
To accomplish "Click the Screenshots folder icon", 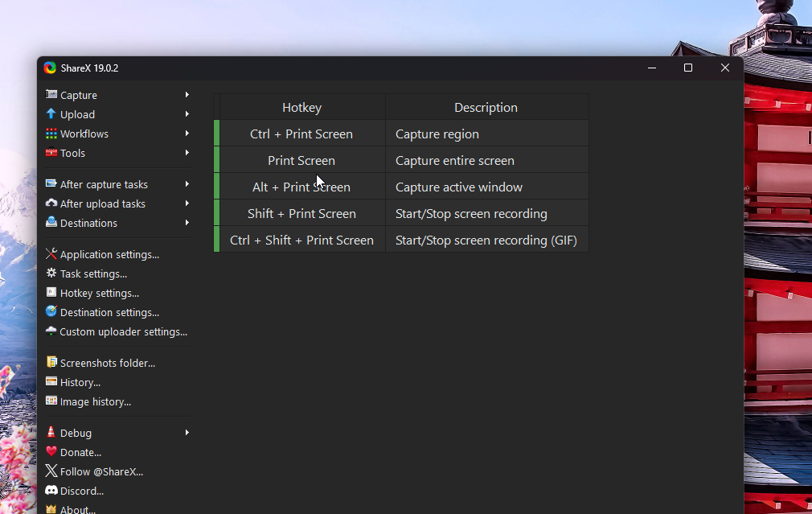I will [x=51, y=362].
